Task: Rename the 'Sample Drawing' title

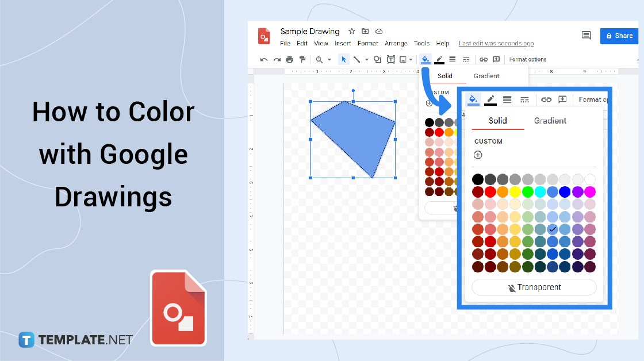Action: [310, 31]
